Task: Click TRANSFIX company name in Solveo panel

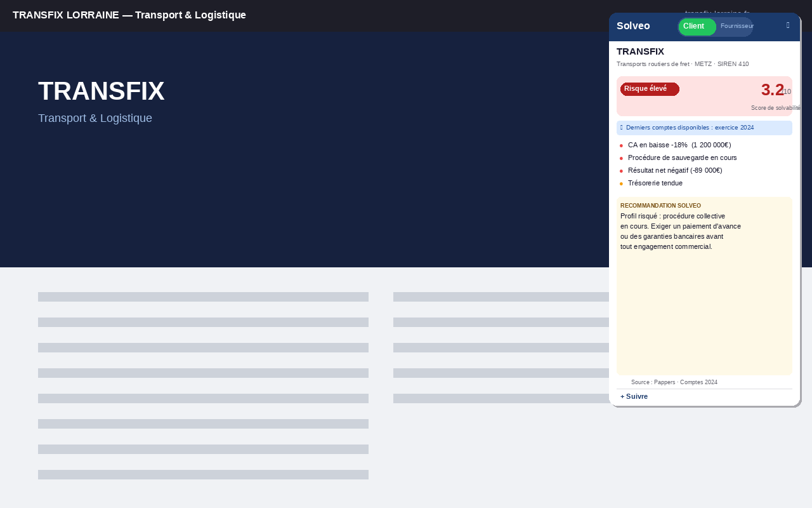Action: 640,51
